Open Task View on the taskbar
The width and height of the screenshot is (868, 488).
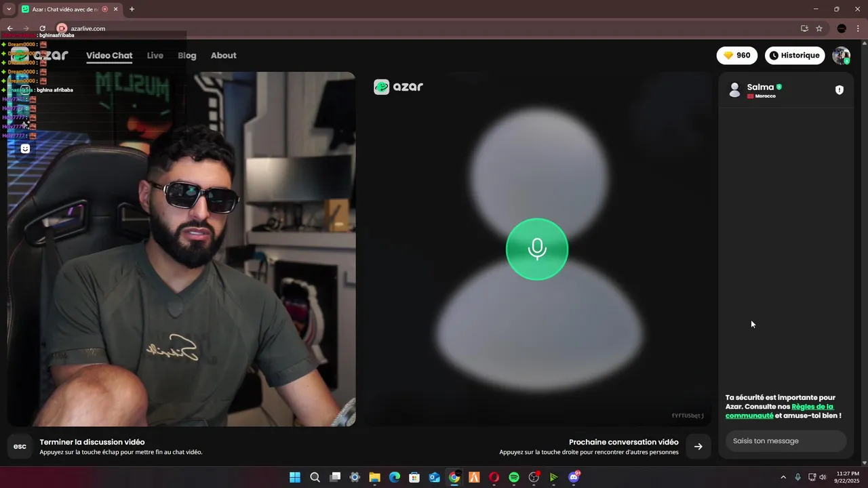335,477
